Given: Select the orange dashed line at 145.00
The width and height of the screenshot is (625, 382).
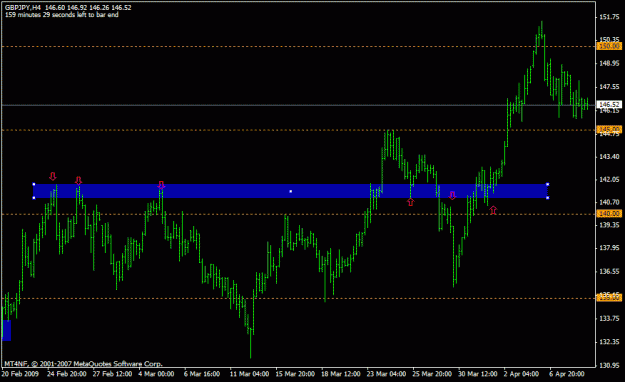Looking at the screenshot, I should tap(298, 130).
